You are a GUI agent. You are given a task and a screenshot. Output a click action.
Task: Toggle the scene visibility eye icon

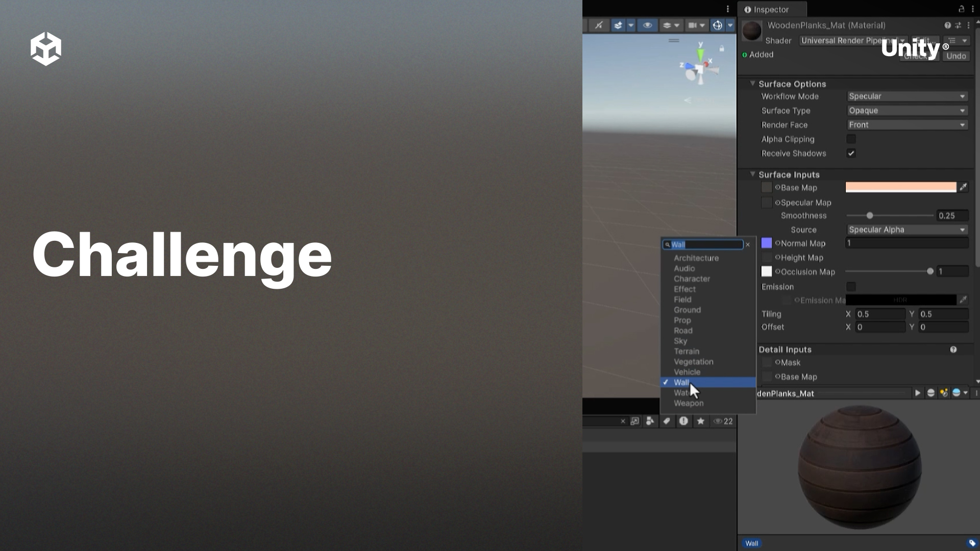point(647,24)
